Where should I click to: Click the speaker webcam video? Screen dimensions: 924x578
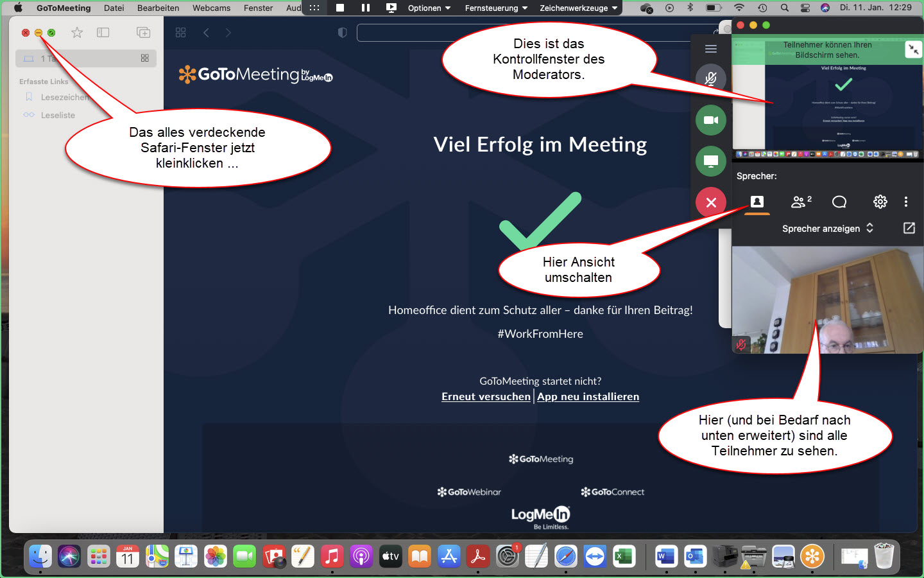click(x=828, y=300)
